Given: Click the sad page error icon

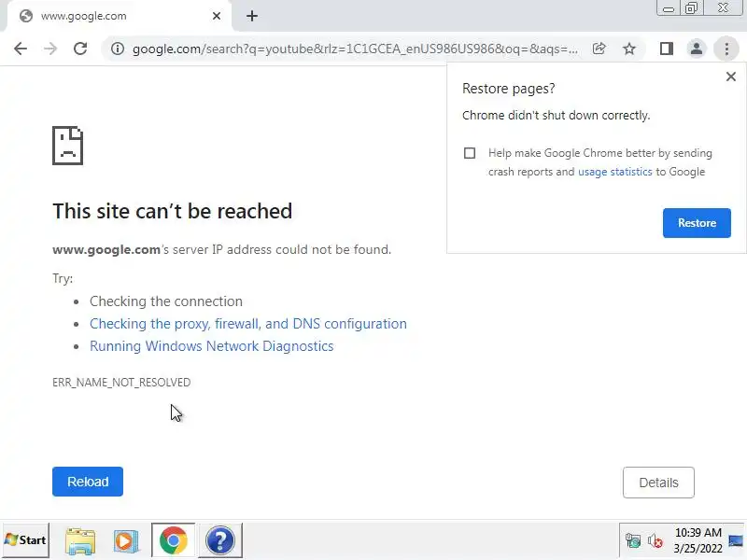Looking at the screenshot, I should point(67,146).
